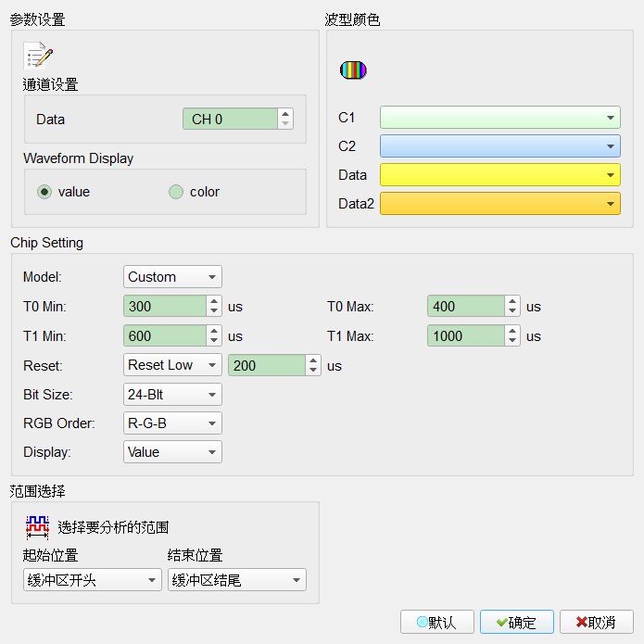Open the C1 color dropdown
The height and width of the screenshot is (644, 644).
[x=499, y=118]
